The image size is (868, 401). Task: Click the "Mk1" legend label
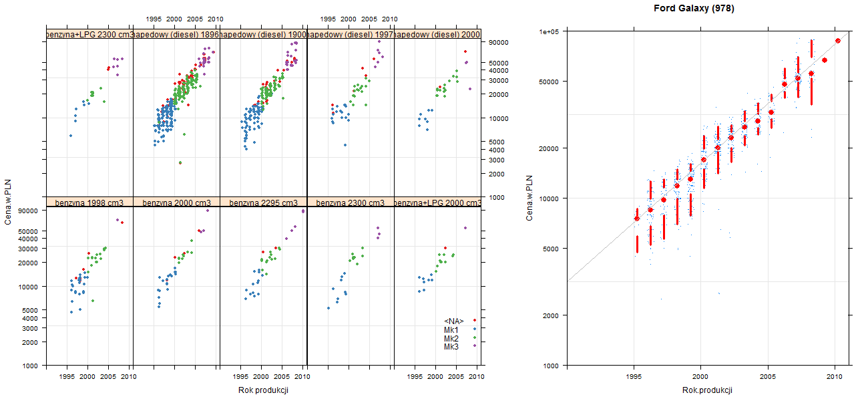click(451, 330)
